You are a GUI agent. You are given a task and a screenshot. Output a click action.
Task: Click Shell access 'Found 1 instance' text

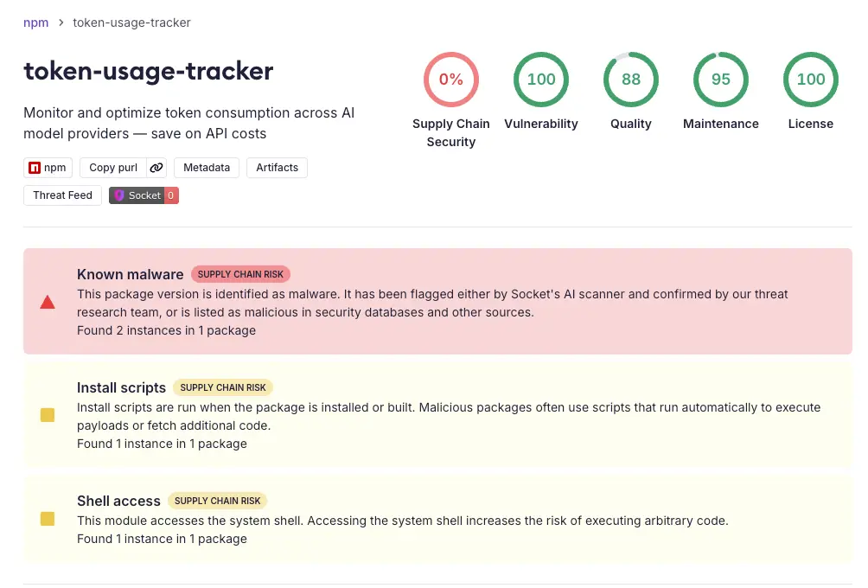(x=162, y=540)
